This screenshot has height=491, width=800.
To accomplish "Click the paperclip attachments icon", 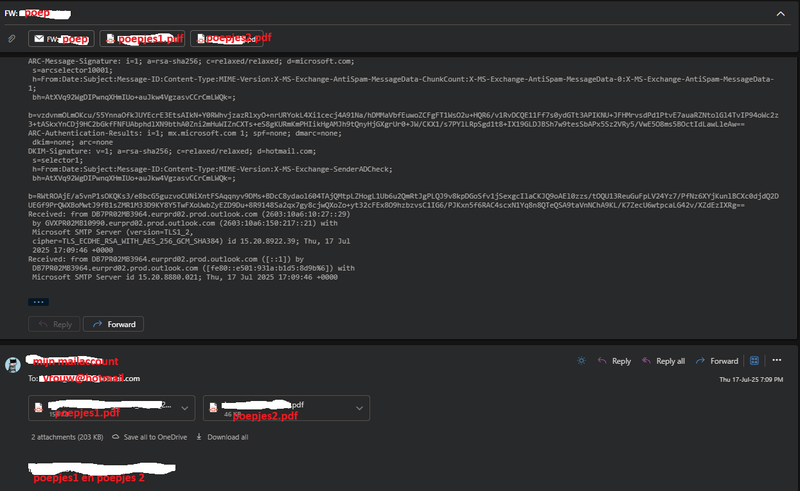I will click(x=12, y=38).
